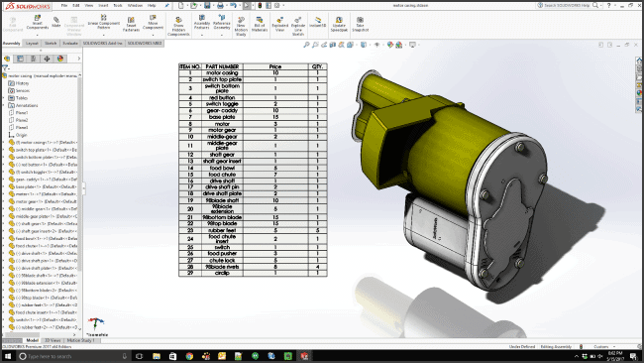The height and width of the screenshot is (363, 644).
Task: Open dropdown under Reference Geometry
Action: [222, 35]
